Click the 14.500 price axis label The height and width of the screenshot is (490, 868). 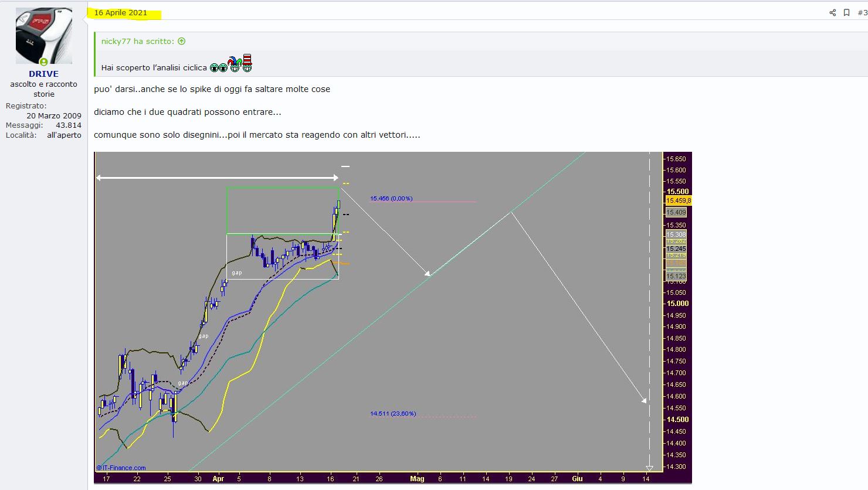click(677, 419)
